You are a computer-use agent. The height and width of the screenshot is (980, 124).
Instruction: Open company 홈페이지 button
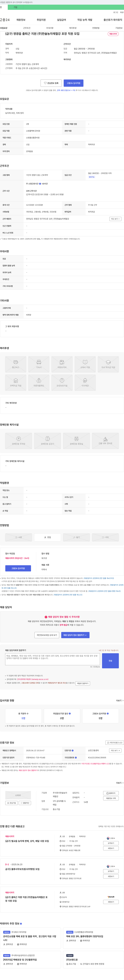coord(111,793)
